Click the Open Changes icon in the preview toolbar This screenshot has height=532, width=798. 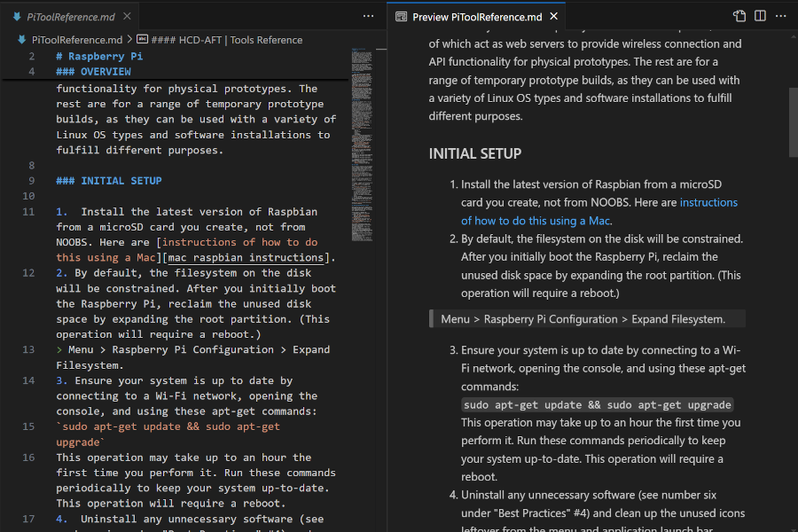tap(739, 15)
